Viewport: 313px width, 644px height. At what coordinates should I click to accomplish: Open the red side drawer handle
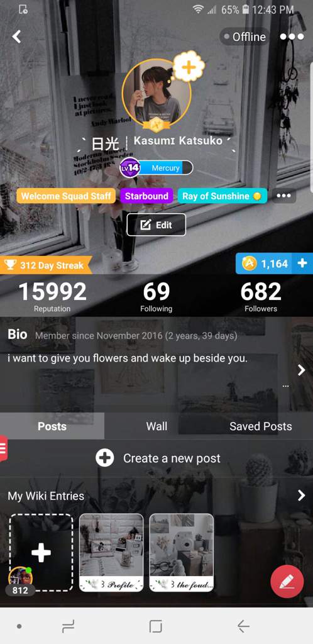(3, 448)
